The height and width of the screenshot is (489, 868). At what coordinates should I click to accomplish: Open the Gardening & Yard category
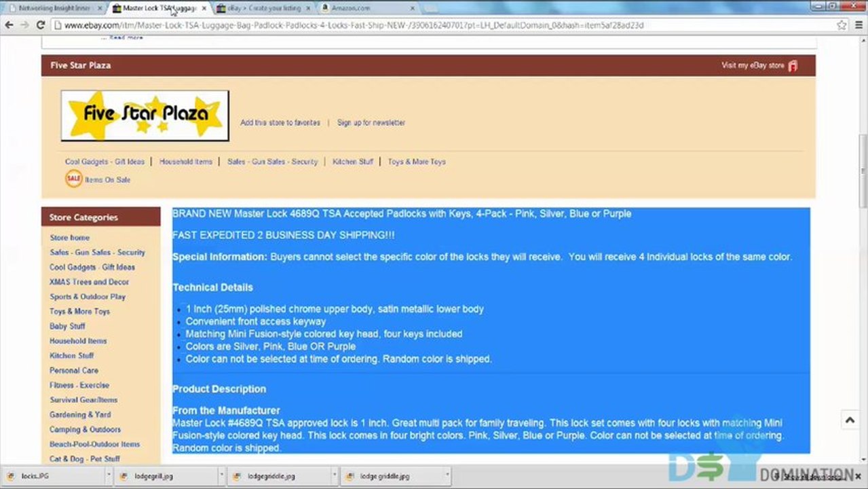click(80, 414)
